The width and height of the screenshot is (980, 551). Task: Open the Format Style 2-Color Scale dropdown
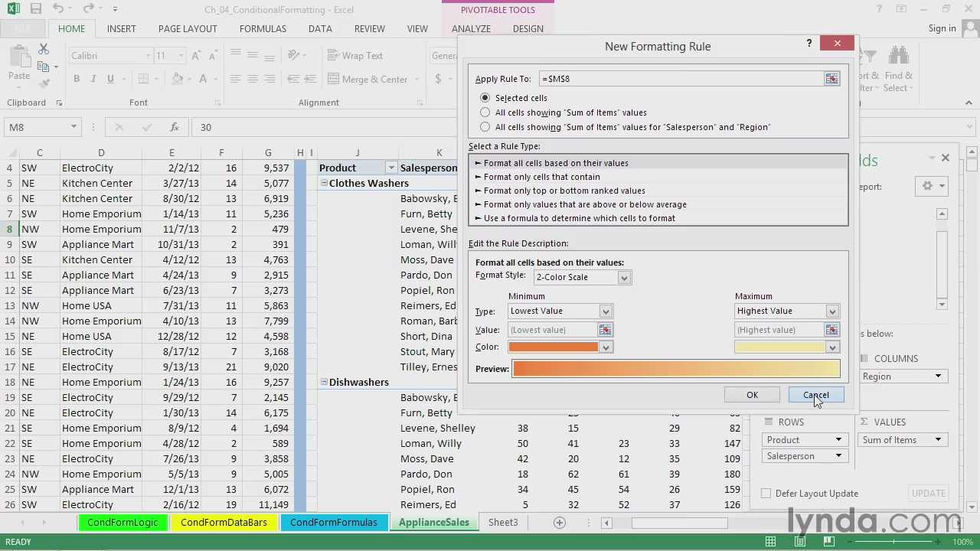[x=624, y=277]
